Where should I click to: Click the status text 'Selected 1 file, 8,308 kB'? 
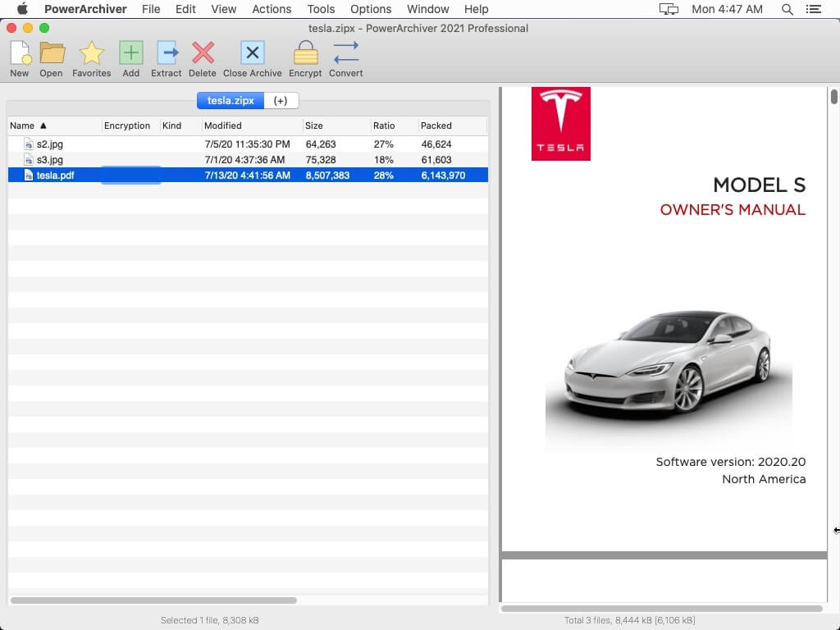point(209,620)
